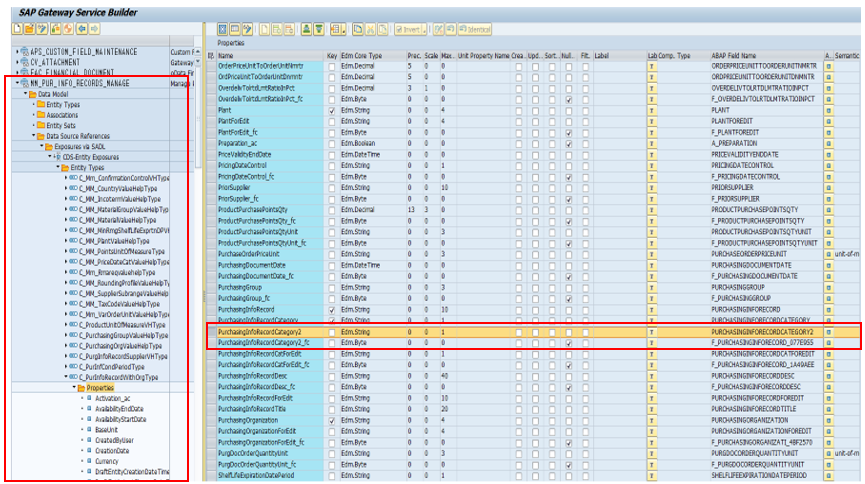865x484 pixels.
Task: Collapse the Exposures via SADL node
Action: coord(41,146)
